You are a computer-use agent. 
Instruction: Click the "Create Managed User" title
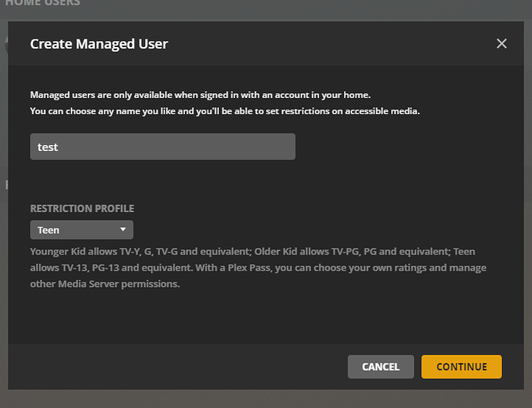[x=99, y=44]
